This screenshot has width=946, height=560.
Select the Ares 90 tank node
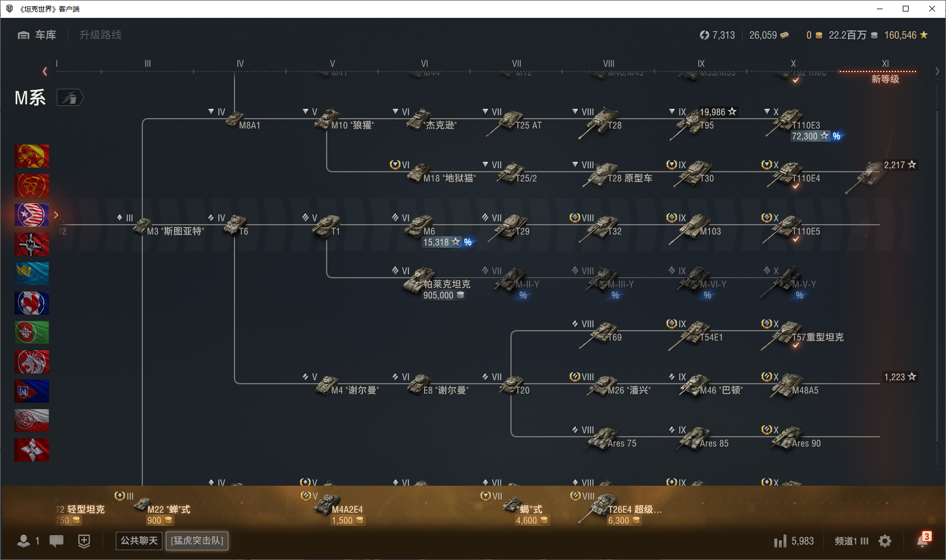(792, 438)
